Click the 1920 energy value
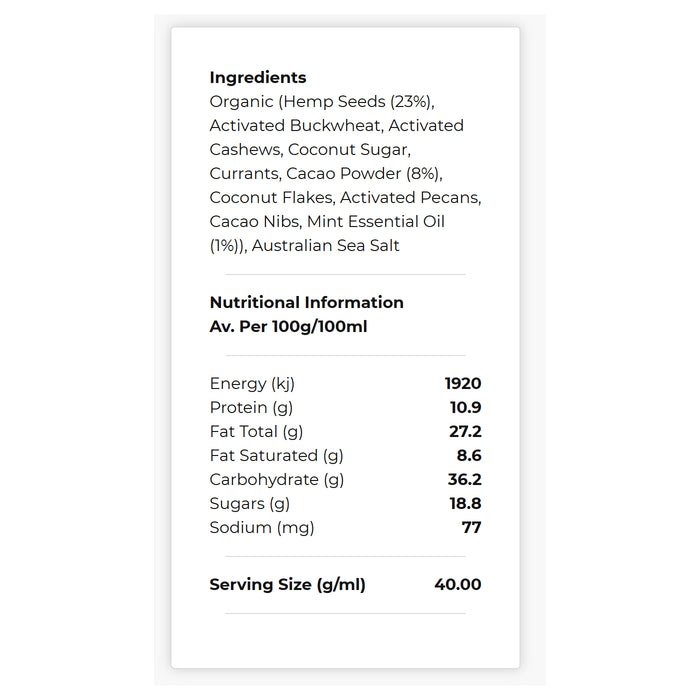Image resolution: width=700 pixels, height=700 pixels. pyautogui.click(x=462, y=383)
